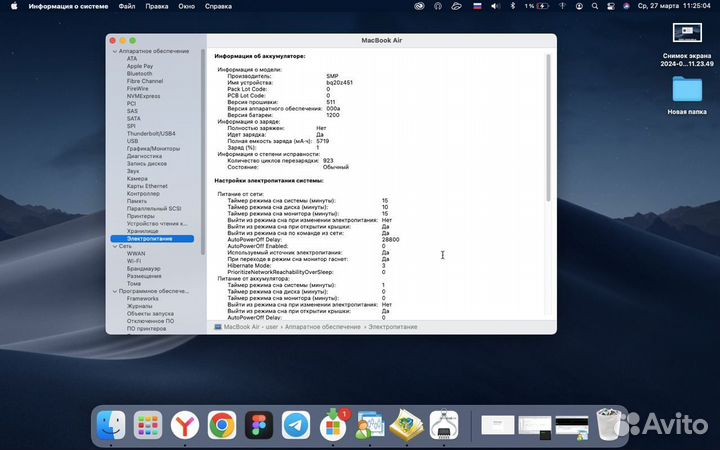Launch Yandex Browser from the Dock
The width and height of the screenshot is (720, 450).
point(185,425)
